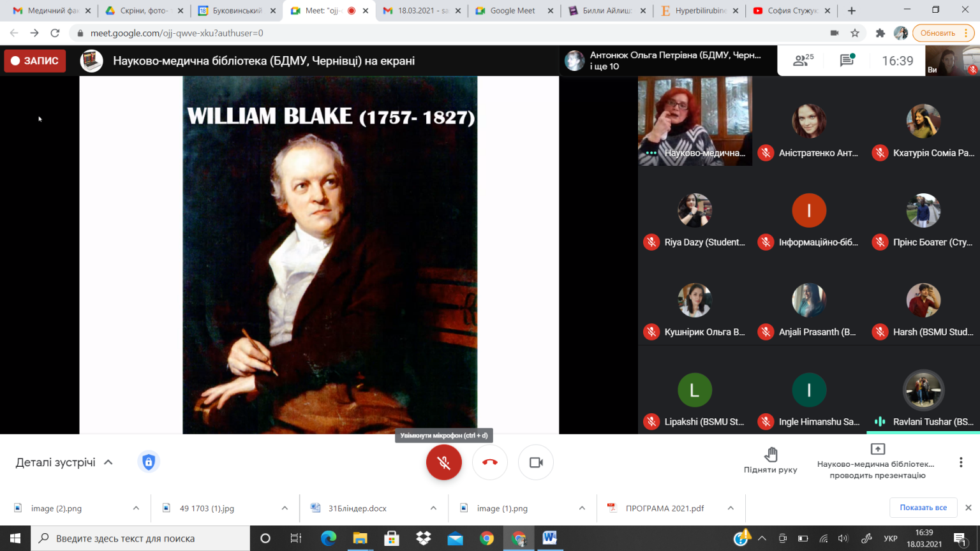980x551 pixels.
Task: Click the address bar with meet.google.com URL
Action: [447, 33]
